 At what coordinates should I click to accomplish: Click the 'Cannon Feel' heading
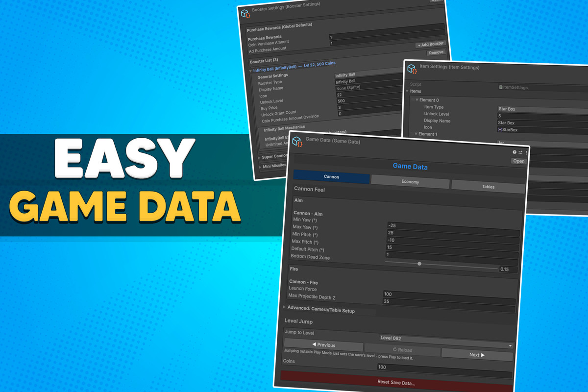pyautogui.click(x=310, y=189)
